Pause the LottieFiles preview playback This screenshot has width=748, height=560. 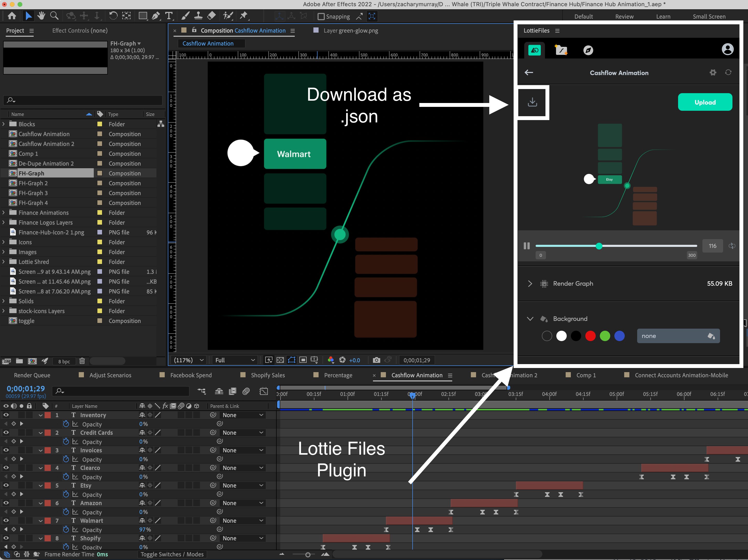pyautogui.click(x=527, y=246)
